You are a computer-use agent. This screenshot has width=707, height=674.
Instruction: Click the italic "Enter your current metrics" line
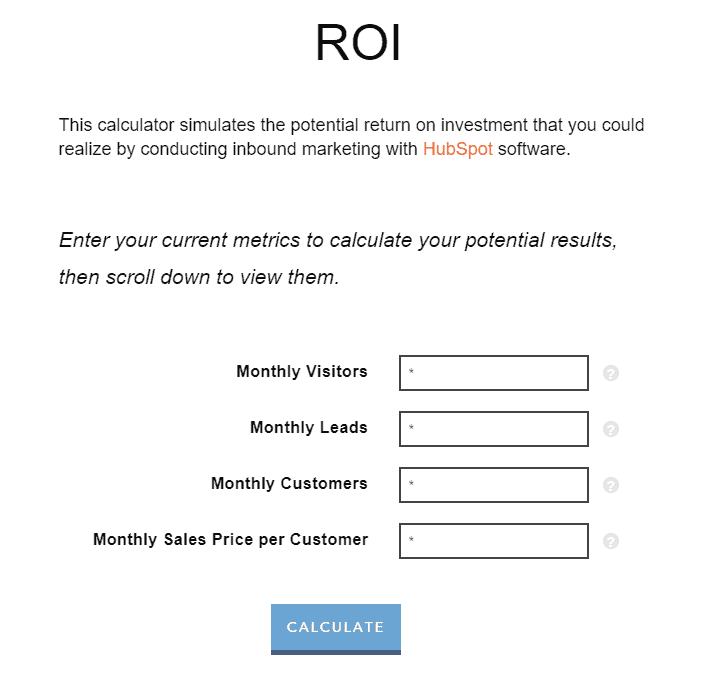(338, 240)
